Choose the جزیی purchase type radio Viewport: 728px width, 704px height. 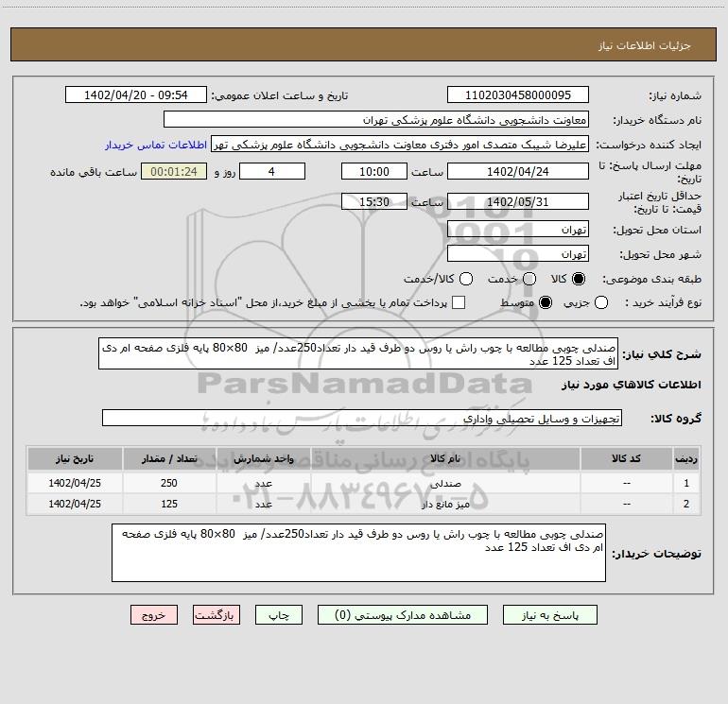[601, 302]
